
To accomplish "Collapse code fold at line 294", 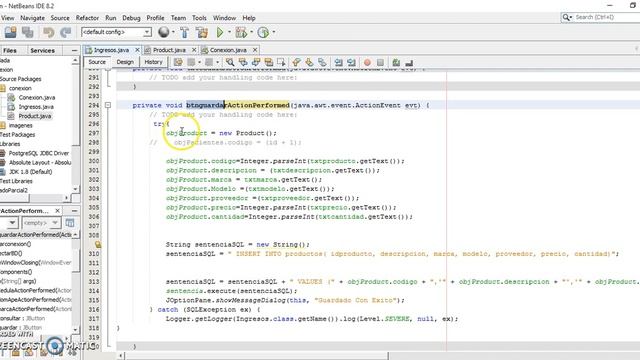I will [108, 105].
